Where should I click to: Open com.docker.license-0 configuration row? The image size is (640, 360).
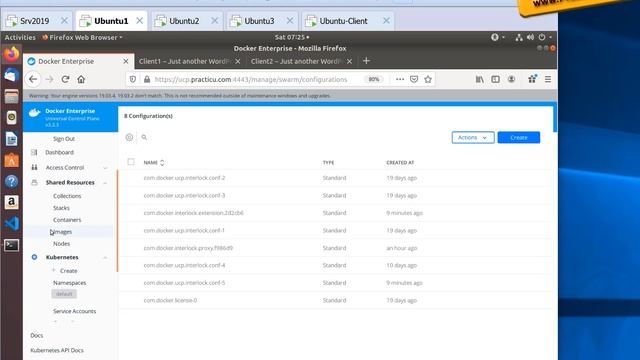(x=335, y=300)
